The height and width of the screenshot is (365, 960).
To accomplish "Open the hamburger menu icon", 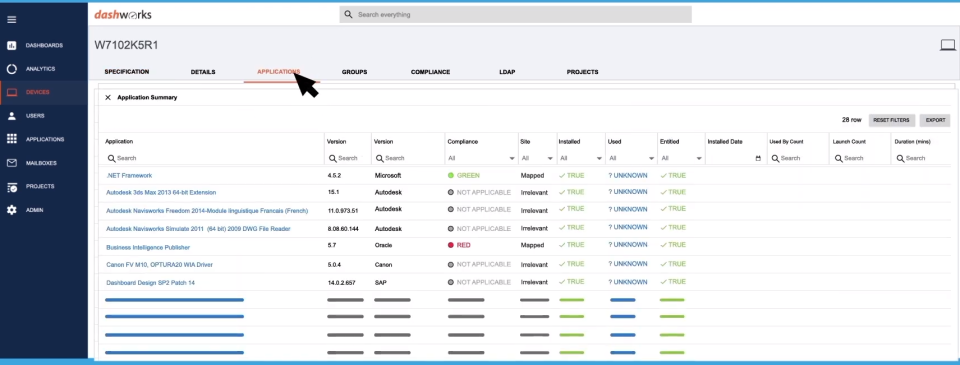I will (12, 20).
